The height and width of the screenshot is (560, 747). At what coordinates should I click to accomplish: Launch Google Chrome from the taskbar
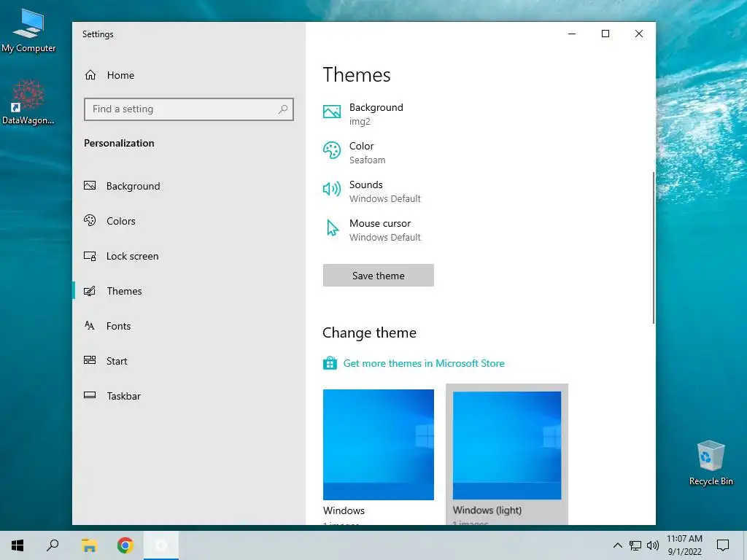click(x=125, y=545)
